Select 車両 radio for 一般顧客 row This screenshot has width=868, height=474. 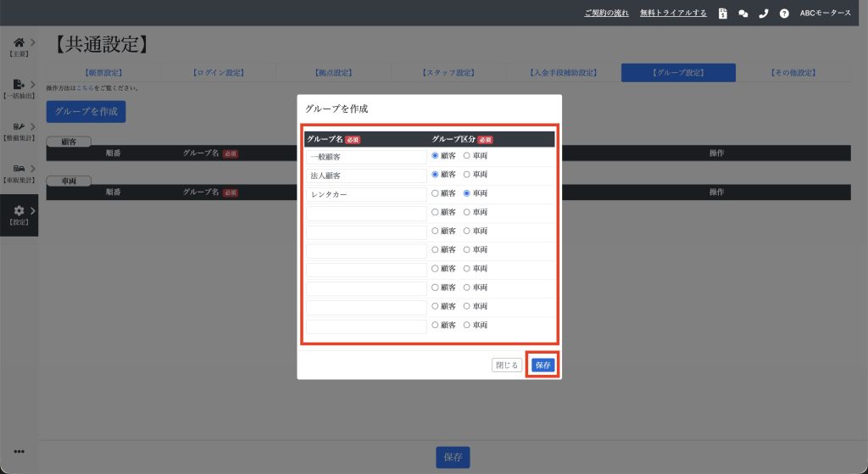[467, 156]
